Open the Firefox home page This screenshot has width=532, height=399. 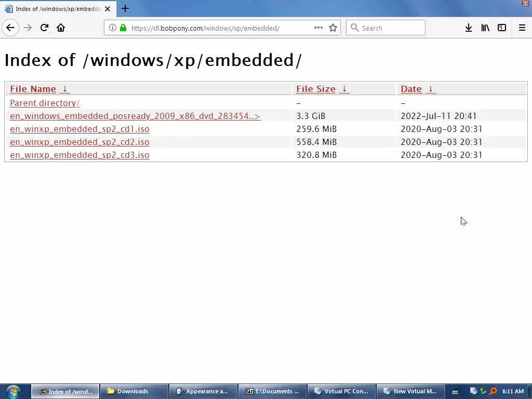pyautogui.click(x=61, y=28)
